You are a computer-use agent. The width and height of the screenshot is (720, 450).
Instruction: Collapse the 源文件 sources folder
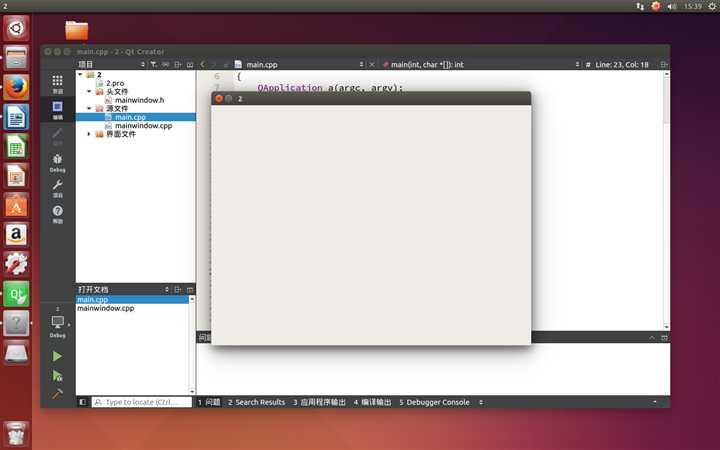point(89,108)
